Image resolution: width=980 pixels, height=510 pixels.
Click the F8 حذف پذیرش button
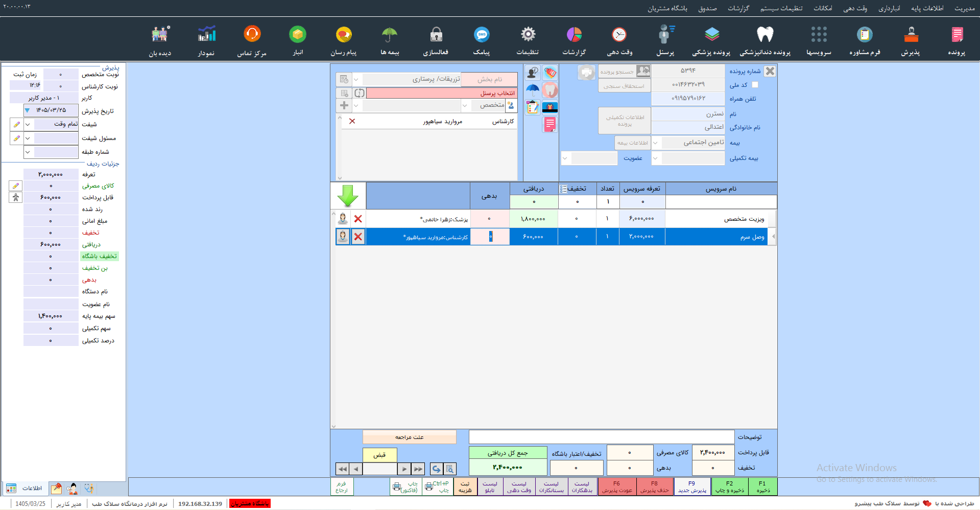pos(655,486)
